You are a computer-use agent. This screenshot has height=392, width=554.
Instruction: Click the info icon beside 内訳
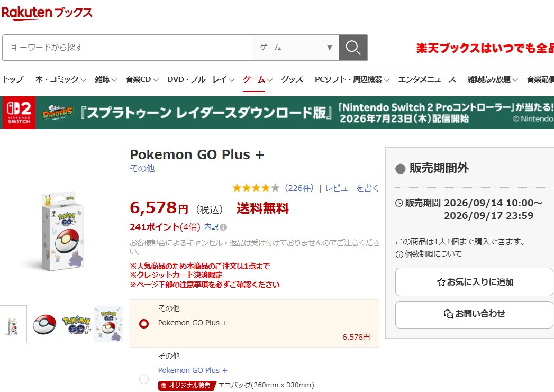(223, 227)
